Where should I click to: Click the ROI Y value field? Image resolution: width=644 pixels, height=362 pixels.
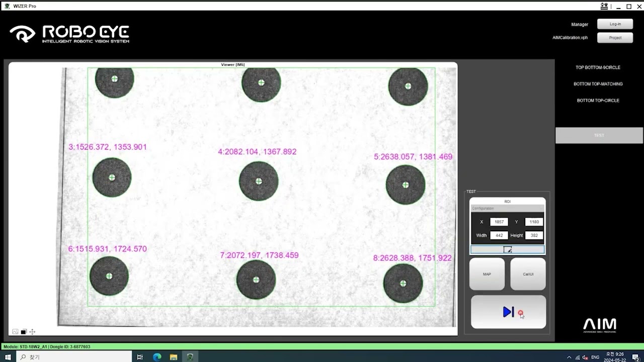coord(534,222)
